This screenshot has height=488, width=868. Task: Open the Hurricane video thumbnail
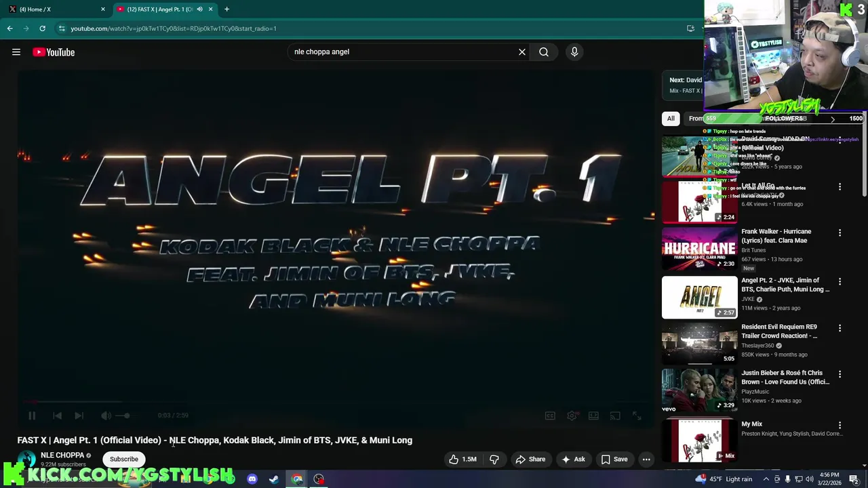[699, 249]
